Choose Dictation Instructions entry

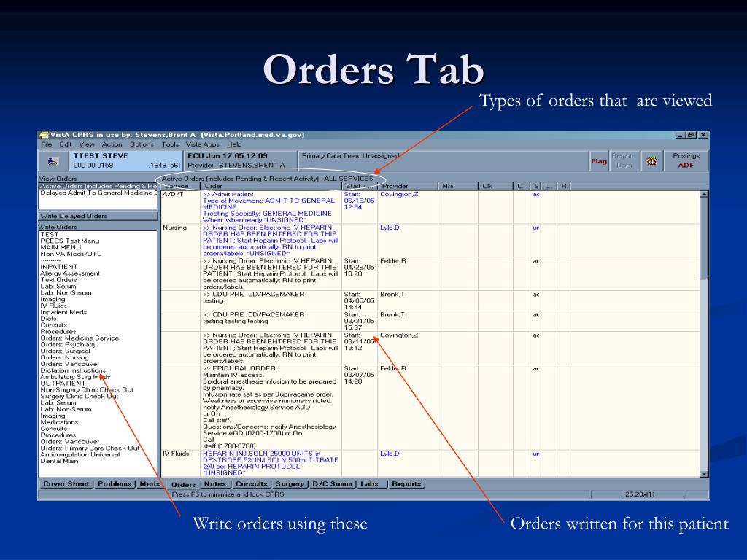(73, 370)
